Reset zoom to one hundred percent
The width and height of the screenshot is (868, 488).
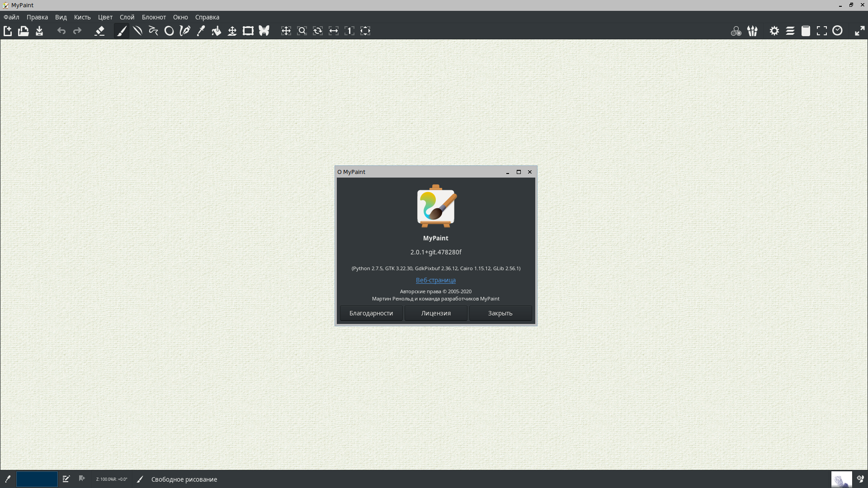[x=349, y=31]
